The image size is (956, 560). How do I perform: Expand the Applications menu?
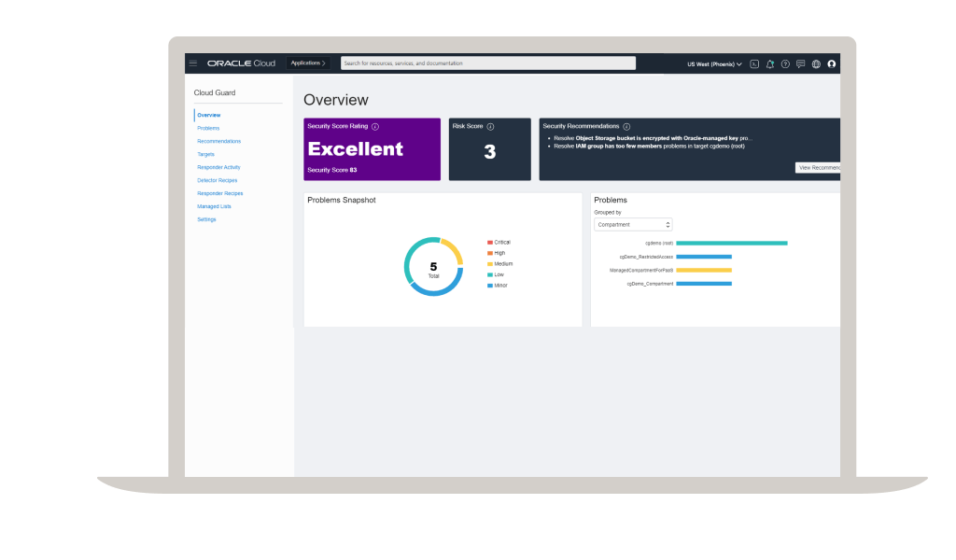tap(308, 63)
